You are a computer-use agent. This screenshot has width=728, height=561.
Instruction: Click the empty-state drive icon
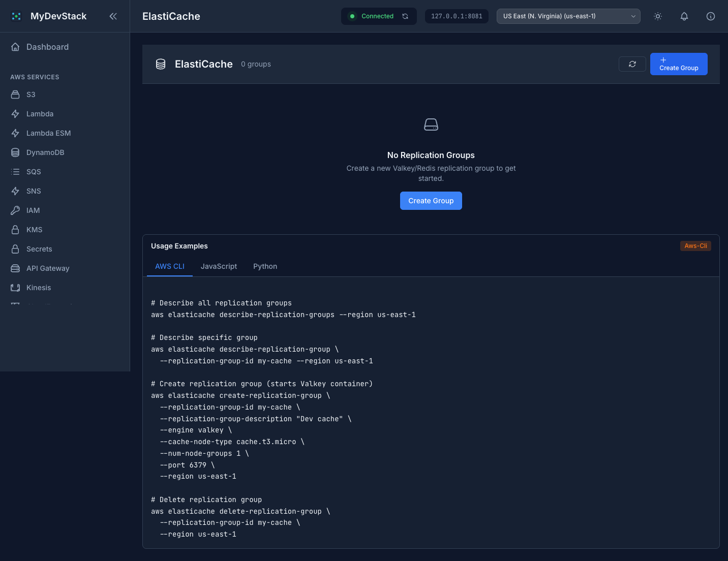[x=431, y=124]
